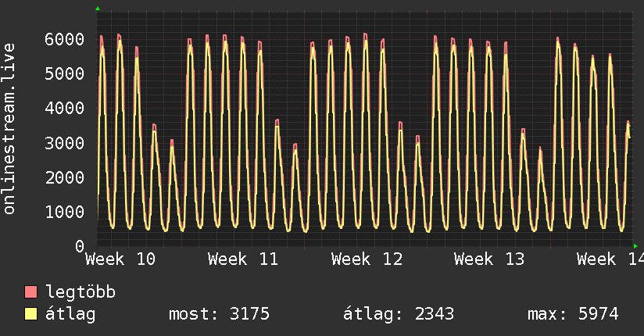Click the 5000 y-axis tick label
This screenshot has height=336, width=644.
64,73
